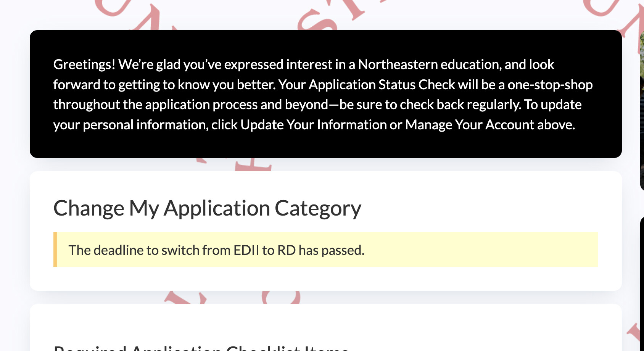Image resolution: width=644 pixels, height=351 pixels.
Task: Click the yellow deadline notice box
Action: point(326,250)
